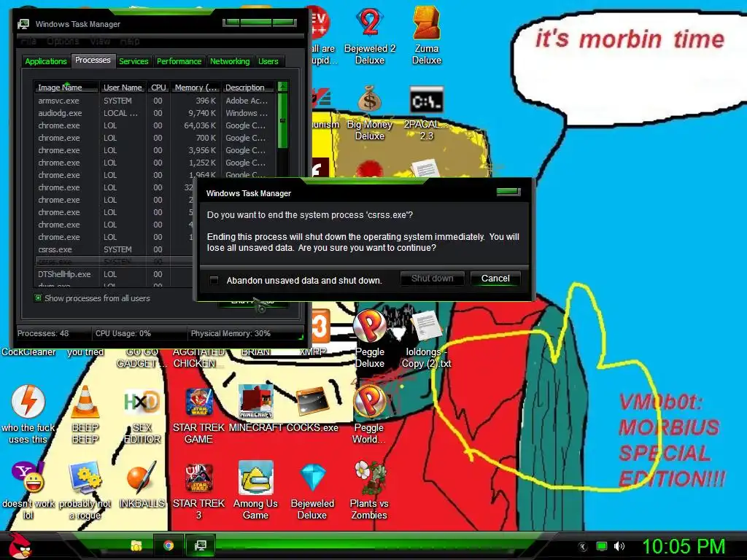Click the 2PACAL 2.3 command prompt icon
This screenshot has width=747, height=560.
[426, 100]
